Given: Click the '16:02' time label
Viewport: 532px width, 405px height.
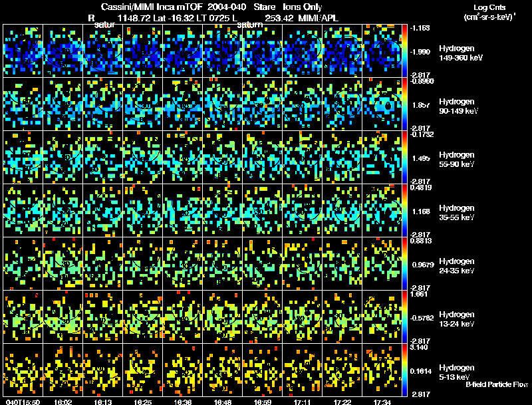Looking at the screenshot, I should click(x=63, y=402).
